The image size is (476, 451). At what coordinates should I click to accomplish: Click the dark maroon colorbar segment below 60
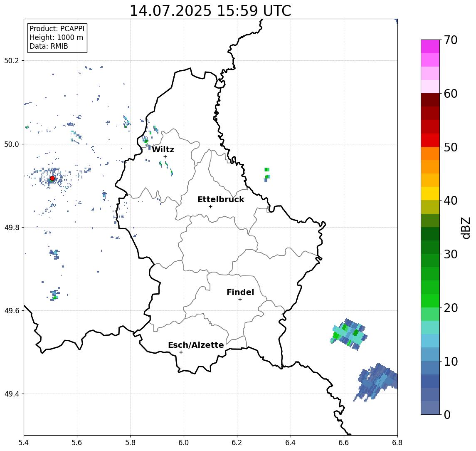pos(430,100)
